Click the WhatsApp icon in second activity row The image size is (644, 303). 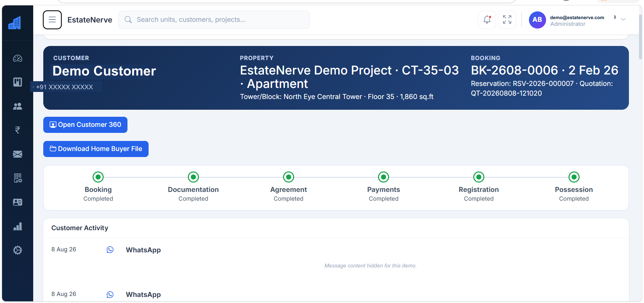[110, 294]
